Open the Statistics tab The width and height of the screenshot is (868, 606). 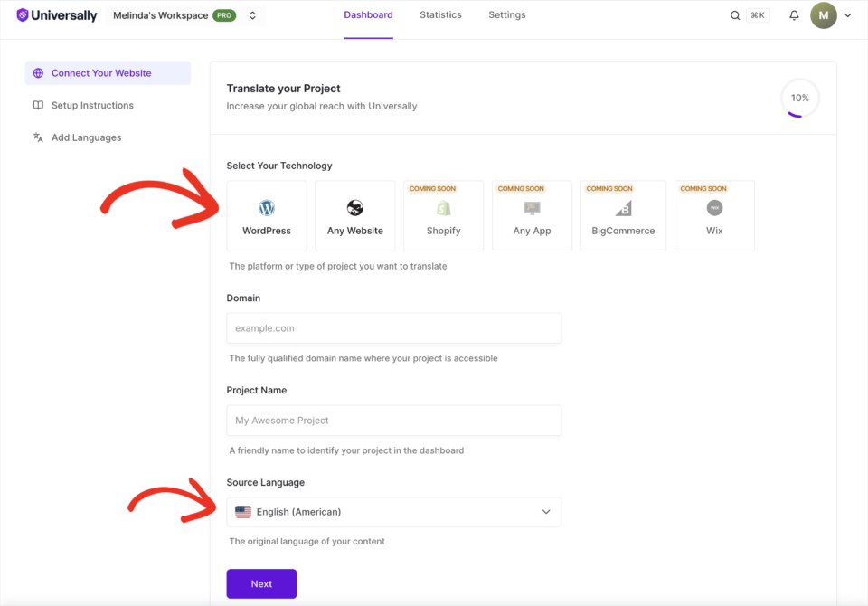(x=440, y=15)
